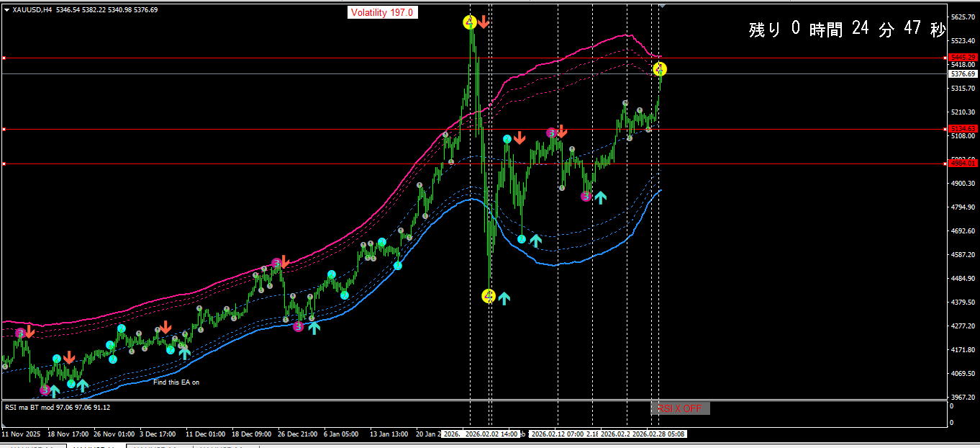Grab left handle of the top red horizontal line
Viewport: 980px width, 448px height.
pos(4,58)
